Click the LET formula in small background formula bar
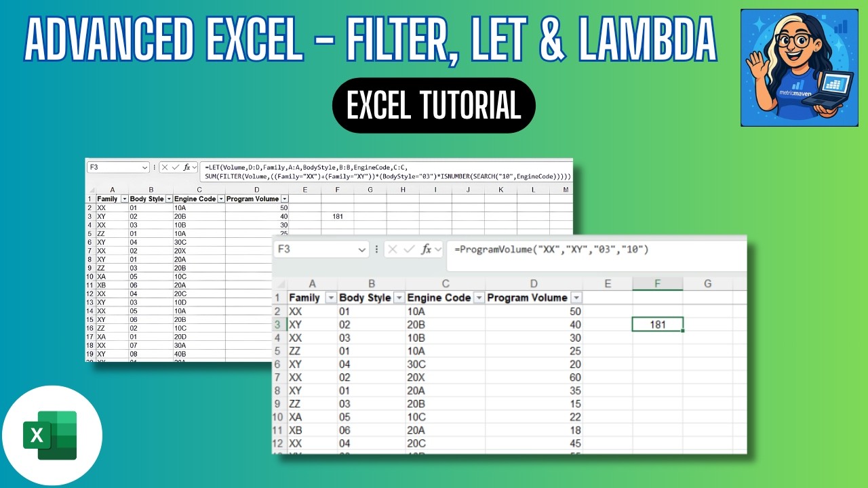Screen dimensions: 868x488 pos(388,171)
